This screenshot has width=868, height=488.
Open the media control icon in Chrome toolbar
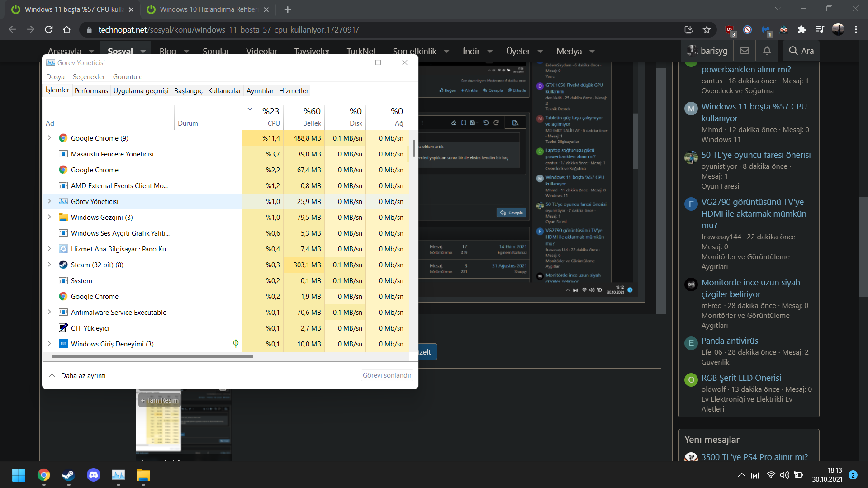pyautogui.click(x=820, y=30)
